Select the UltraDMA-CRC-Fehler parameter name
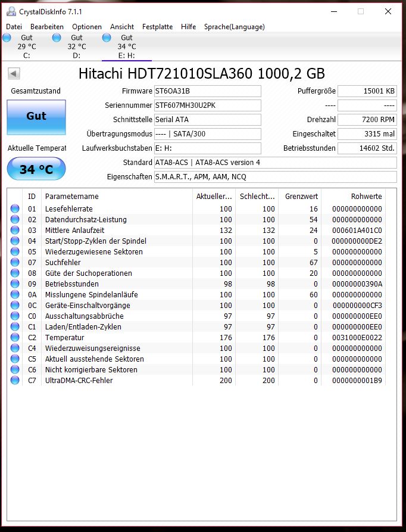Screen dimensions: 406x532 click(x=79, y=380)
